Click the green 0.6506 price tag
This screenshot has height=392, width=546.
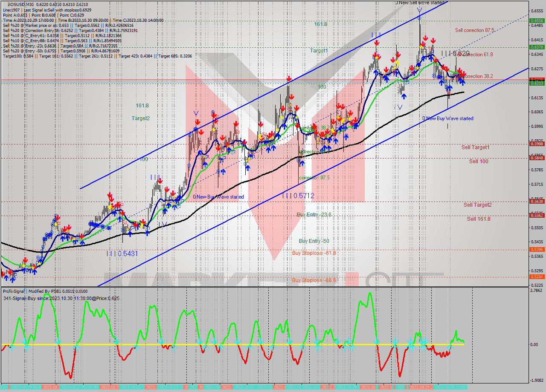point(536,20)
